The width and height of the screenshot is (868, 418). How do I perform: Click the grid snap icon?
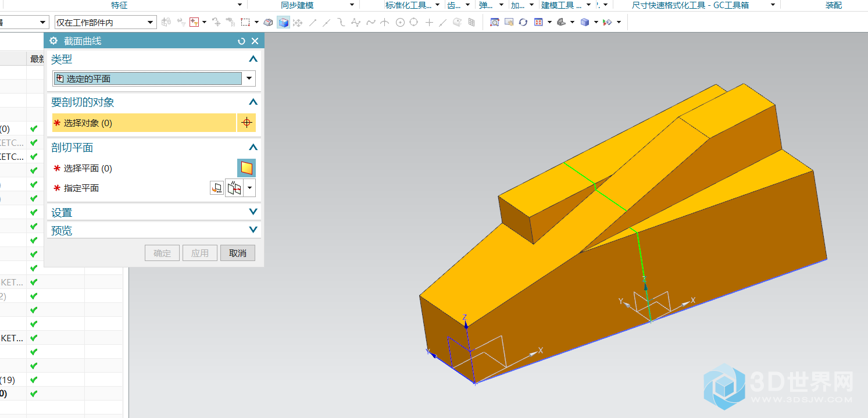(471, 23)
